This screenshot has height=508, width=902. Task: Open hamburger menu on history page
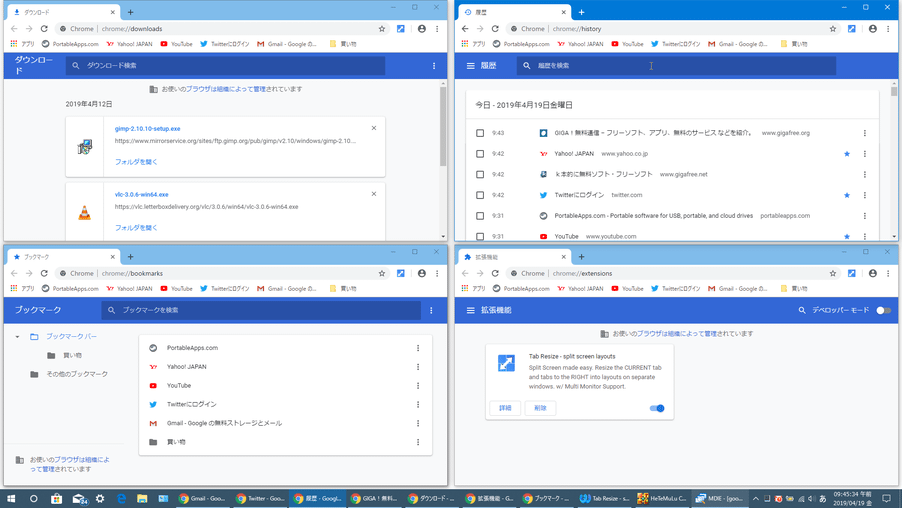[471, 66]
